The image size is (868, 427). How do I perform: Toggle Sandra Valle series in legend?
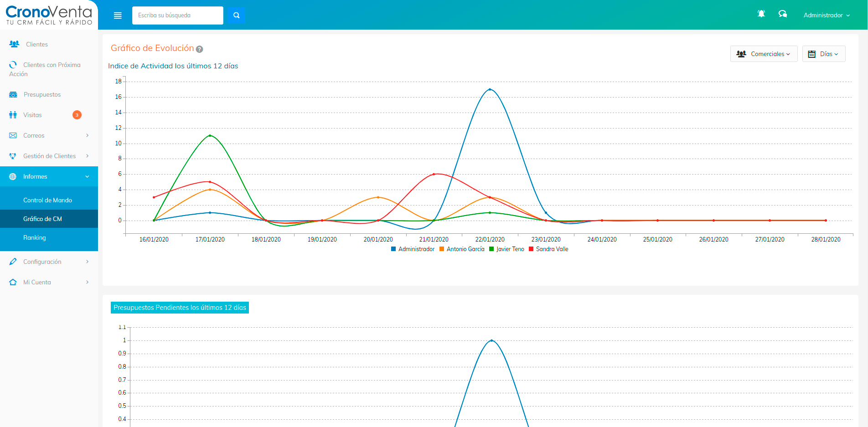click(x=548, y=249)
